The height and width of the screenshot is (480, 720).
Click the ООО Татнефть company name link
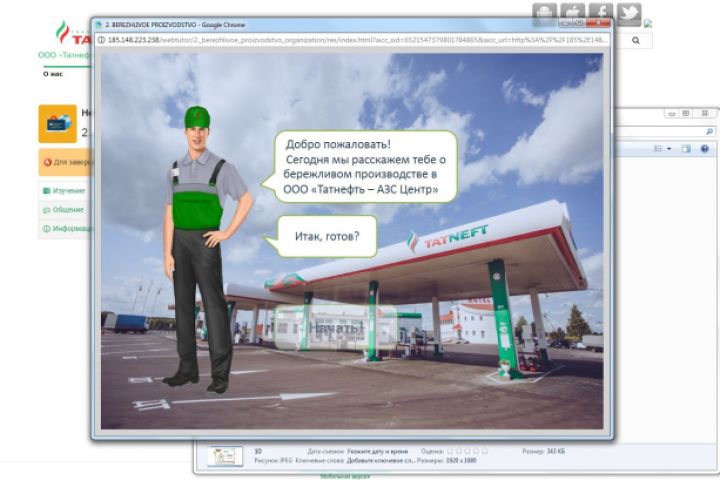pos(64,55)
